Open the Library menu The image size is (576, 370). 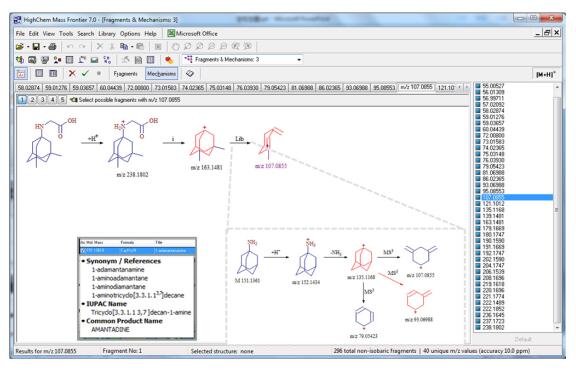pos(107,33)
